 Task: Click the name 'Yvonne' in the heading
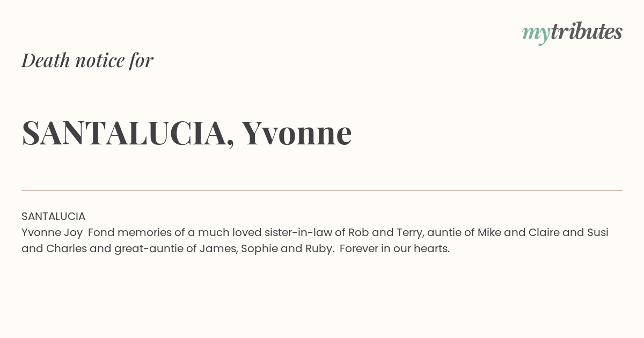(297, 133)
